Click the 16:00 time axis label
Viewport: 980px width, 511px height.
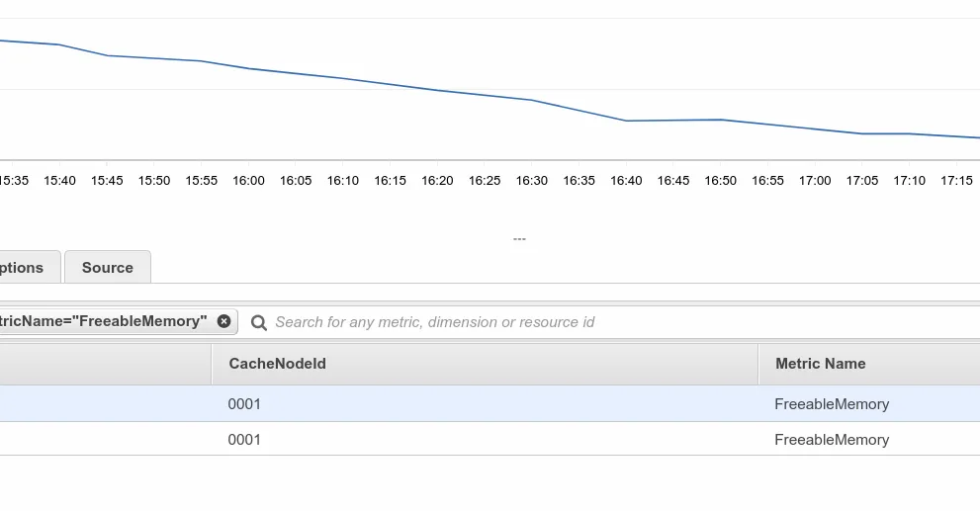pyautogui.click(x=249, y=181)
